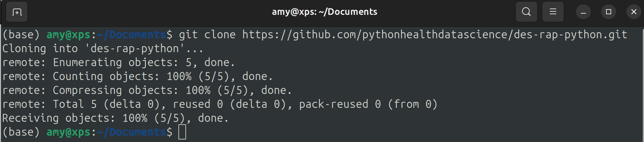Click the "Enumerating objects" output line
Image resolution: width=644 pixels, height=142 pixels.
[x=118, y=63]
